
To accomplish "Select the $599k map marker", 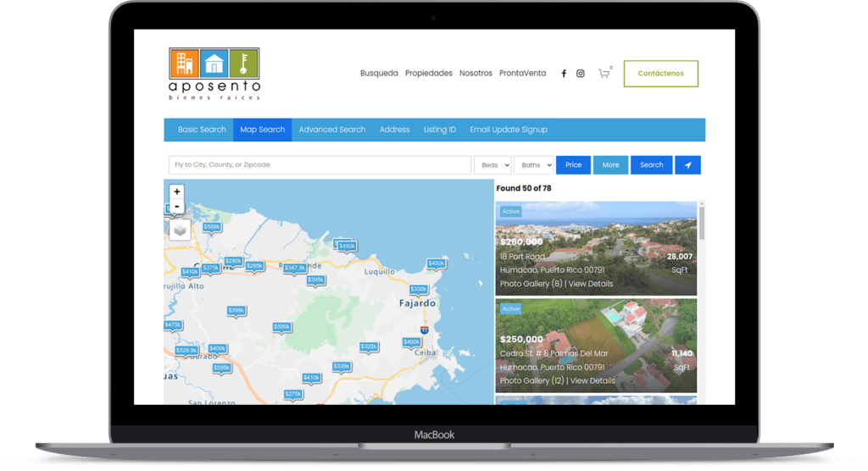I will pyautogui.click(x=211, y=227).
